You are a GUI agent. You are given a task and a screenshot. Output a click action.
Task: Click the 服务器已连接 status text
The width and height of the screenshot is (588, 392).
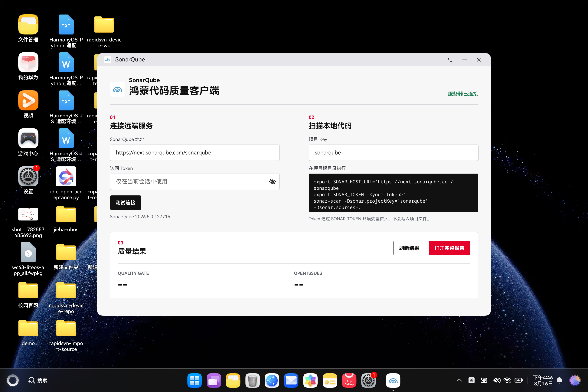[463, 94]
